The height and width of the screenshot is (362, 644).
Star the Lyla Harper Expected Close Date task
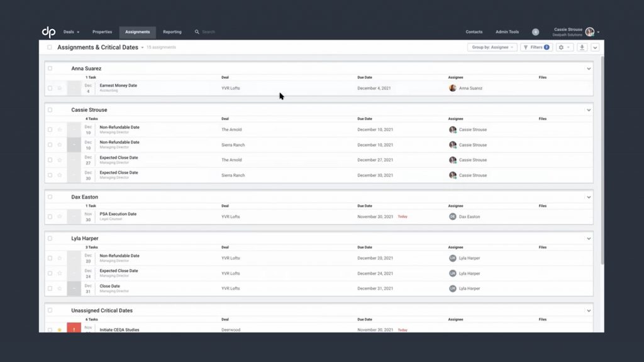click(x=60, y=273)
